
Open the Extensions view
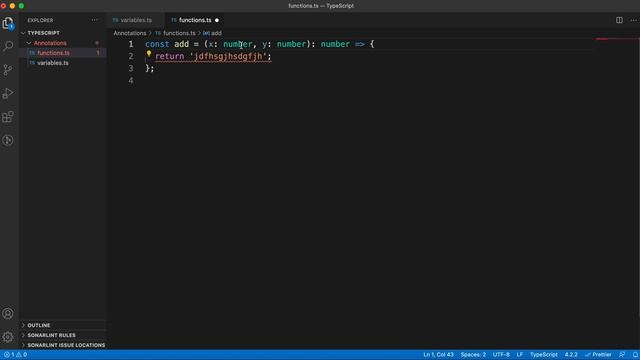[x=8, y=117]
